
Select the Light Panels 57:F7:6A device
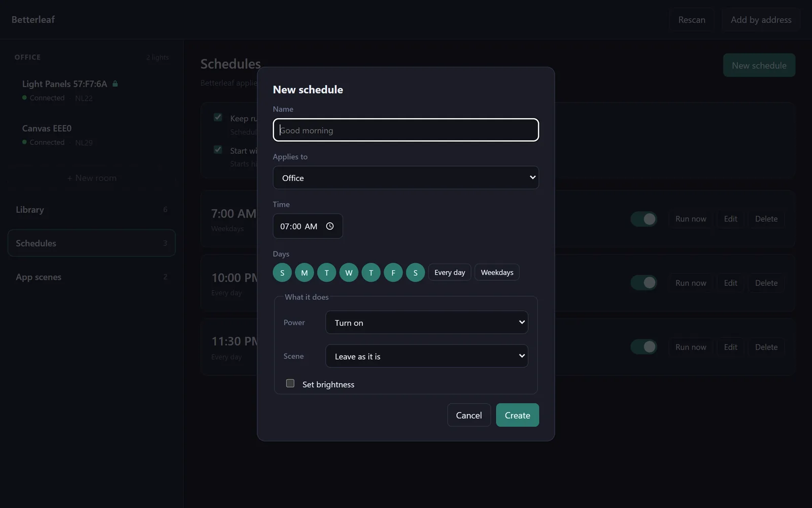(x=91, y=90)
